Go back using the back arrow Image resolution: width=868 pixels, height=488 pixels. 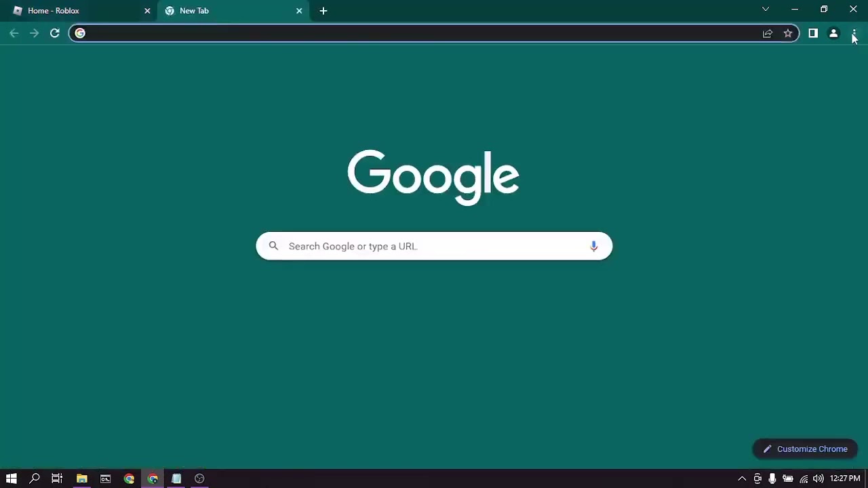point(14,33)
